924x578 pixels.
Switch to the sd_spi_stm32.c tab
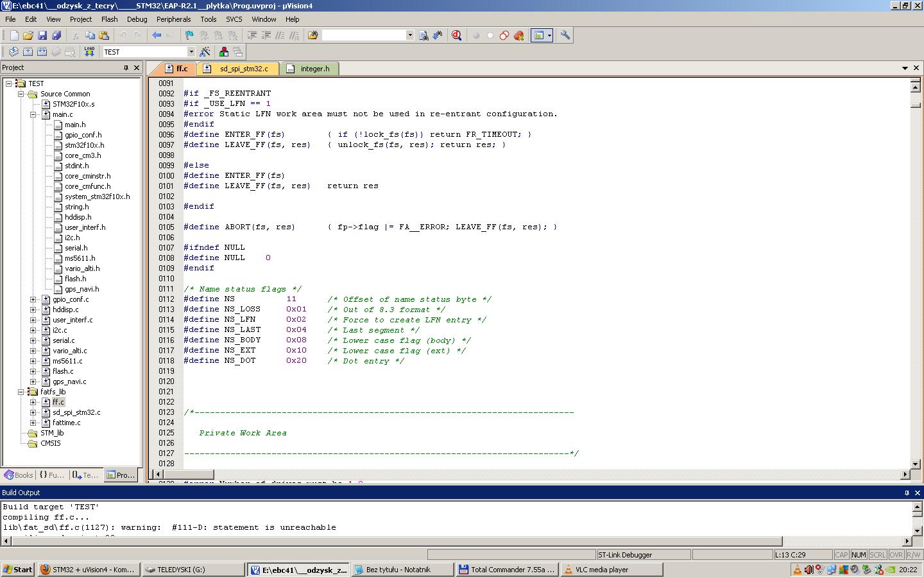[237, 69]
